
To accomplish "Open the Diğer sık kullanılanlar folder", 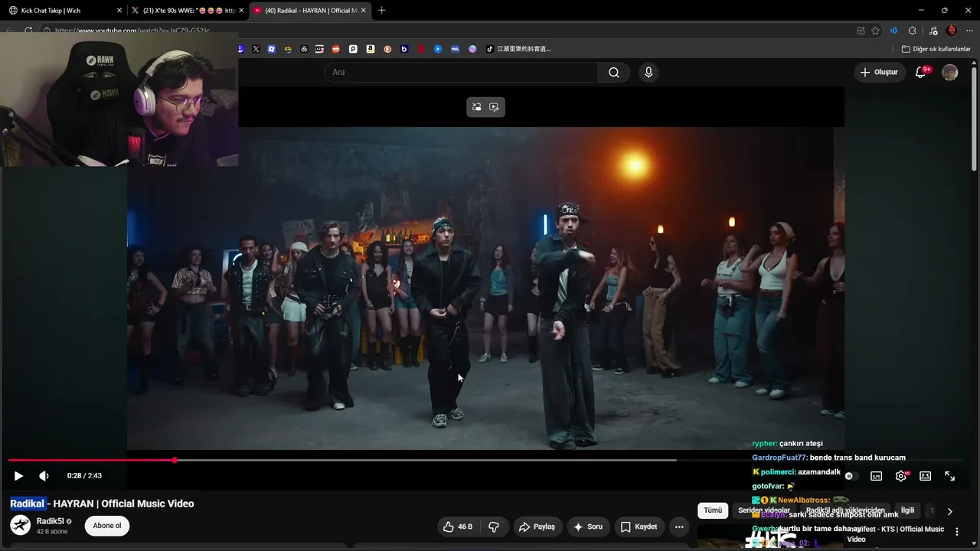I will point(936,49).
